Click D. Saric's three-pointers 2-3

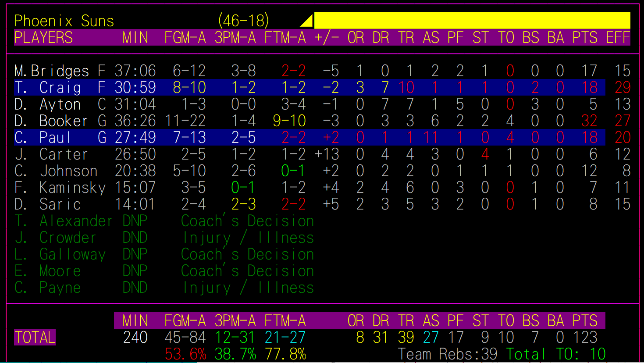[244, 204]
